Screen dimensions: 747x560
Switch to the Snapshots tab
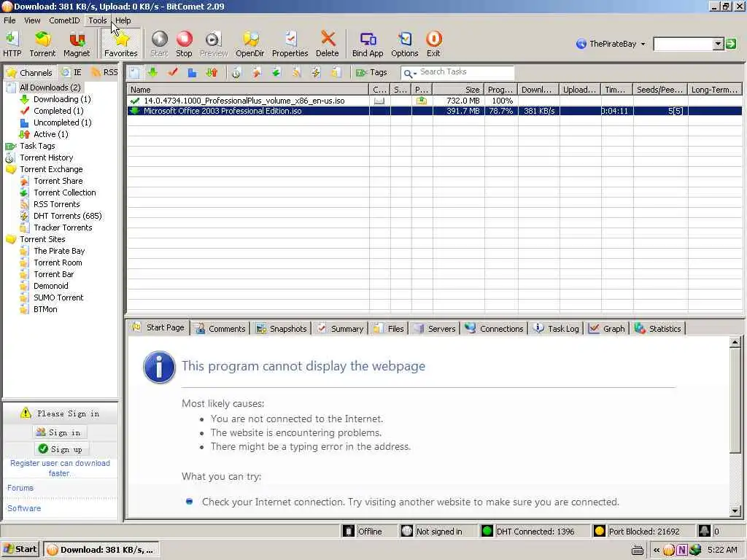282,329
